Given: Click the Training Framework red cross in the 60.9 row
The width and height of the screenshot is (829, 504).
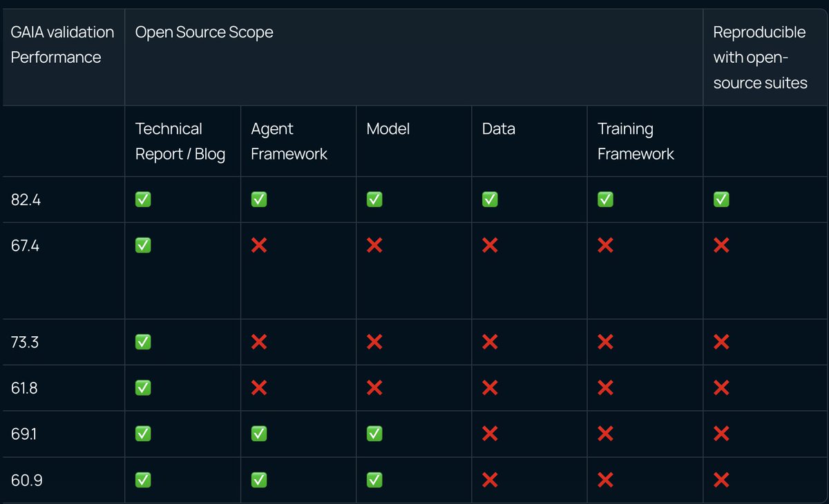Looking at the screenshot, I should (x=605, y=480).
